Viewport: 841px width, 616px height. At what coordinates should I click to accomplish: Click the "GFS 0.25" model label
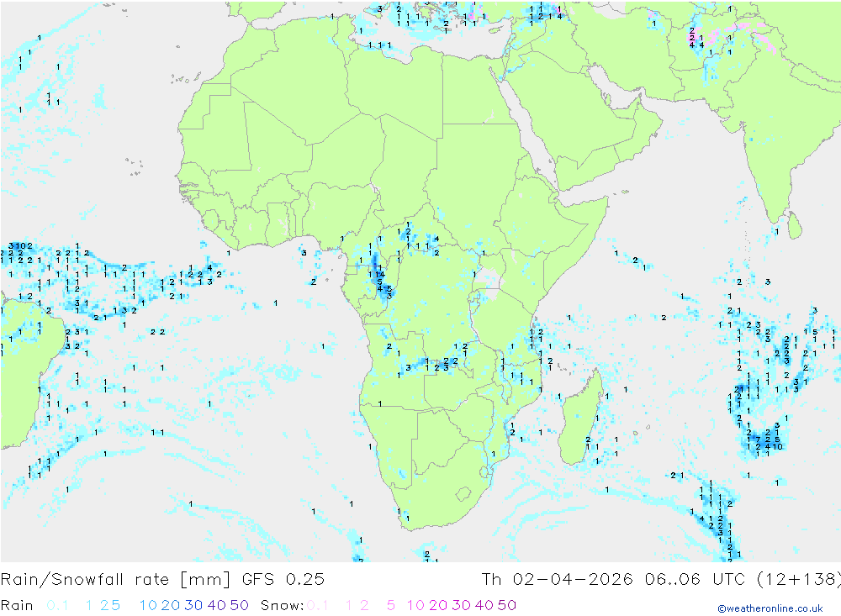click(283, 580)
